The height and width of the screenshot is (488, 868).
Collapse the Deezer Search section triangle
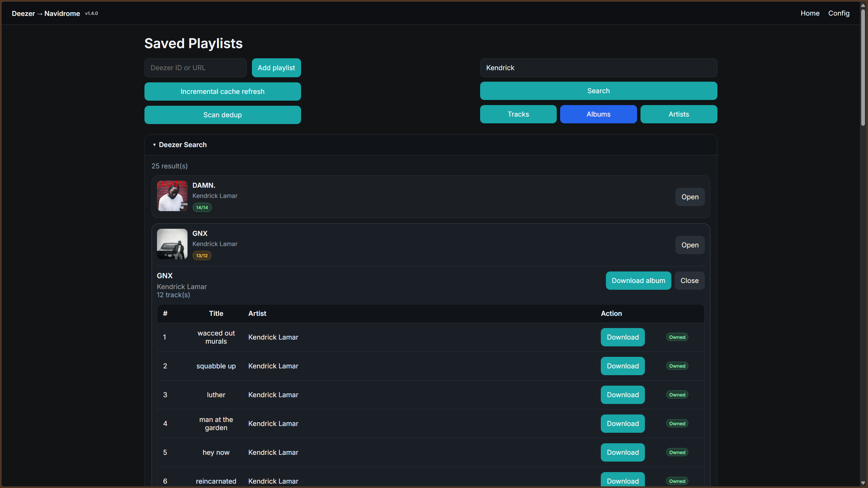[x=154, y=145]
